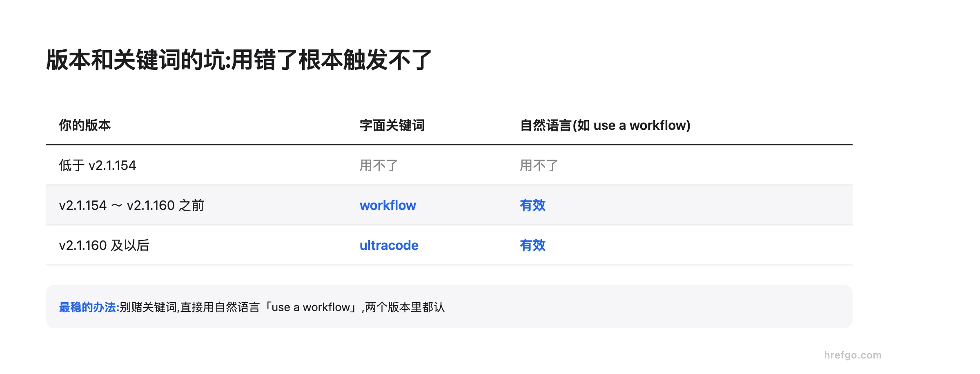Select the column header 你的版本
The height and width of the screenshot is (374, 980).
(x=85, y=125)
